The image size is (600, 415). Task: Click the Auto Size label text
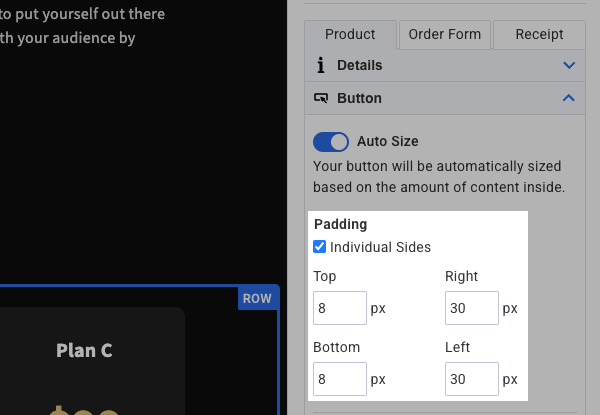[387, 141]
